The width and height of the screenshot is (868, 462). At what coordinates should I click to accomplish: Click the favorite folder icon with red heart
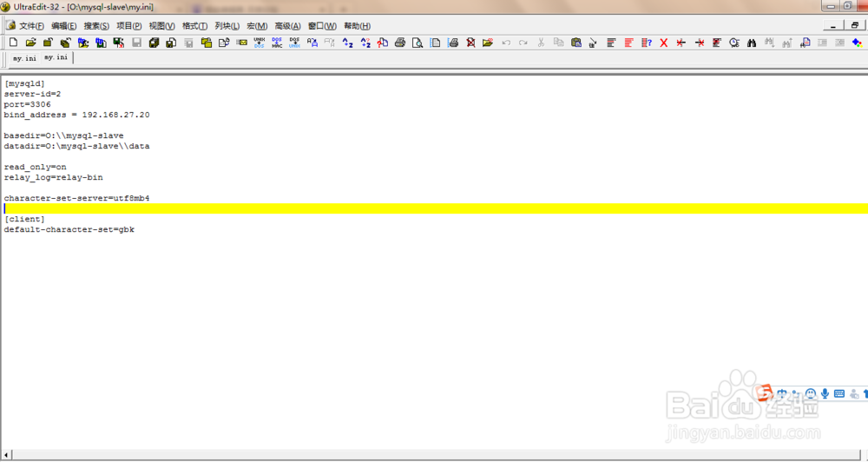(x=488, y=43)
